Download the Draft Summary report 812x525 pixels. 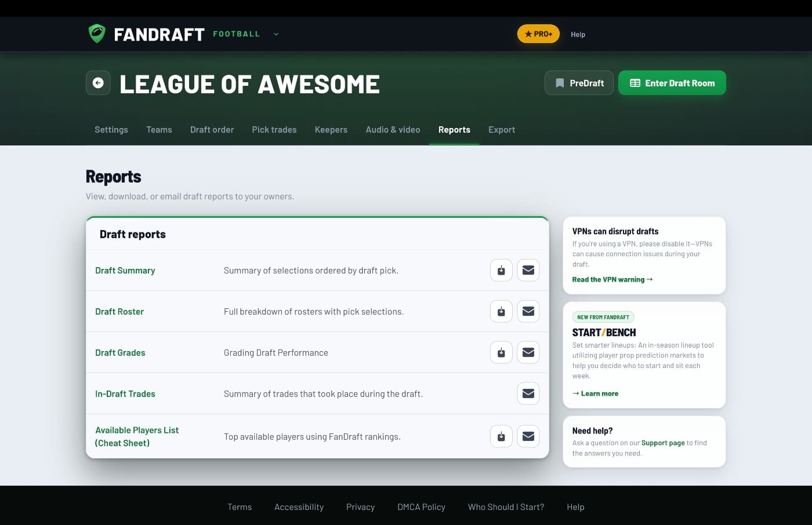coord(501,270)
